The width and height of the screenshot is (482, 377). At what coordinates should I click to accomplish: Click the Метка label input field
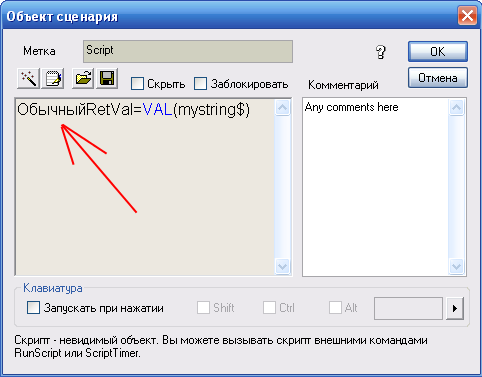(x=188, y=51)
